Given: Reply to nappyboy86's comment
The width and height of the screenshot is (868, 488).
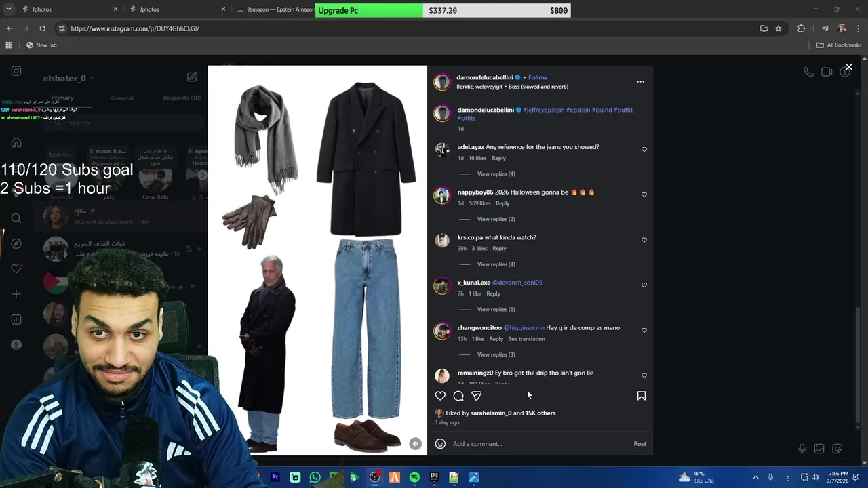Looking at the screenshot, I should 502,203.
